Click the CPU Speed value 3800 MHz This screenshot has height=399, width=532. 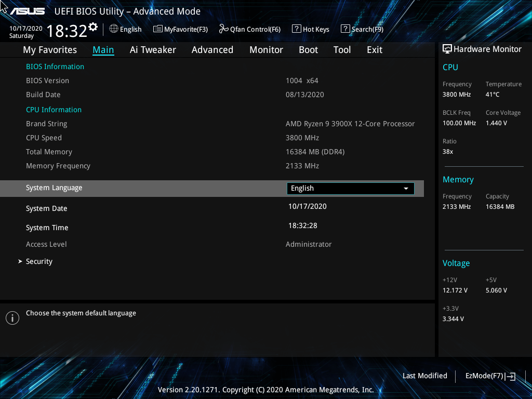302,138
